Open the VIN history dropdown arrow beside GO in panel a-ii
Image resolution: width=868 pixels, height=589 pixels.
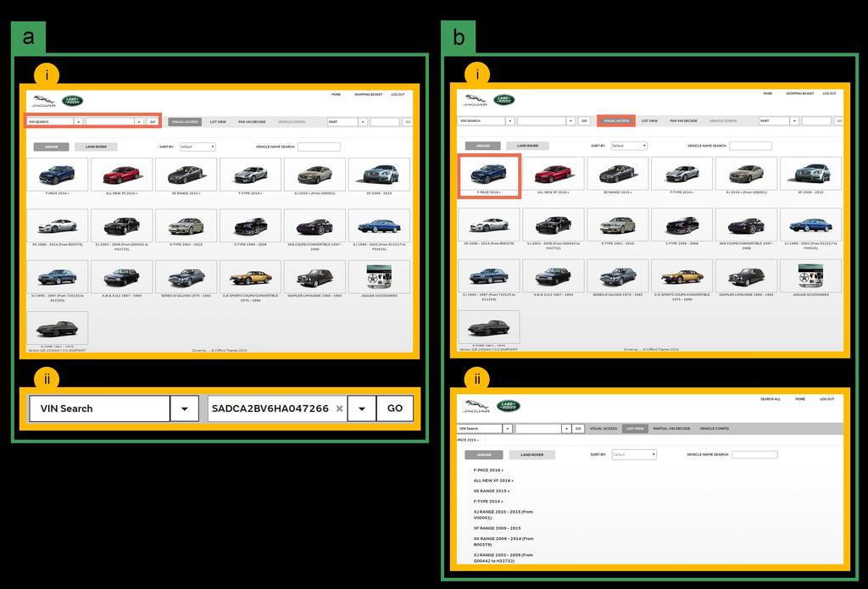(361, 408)
